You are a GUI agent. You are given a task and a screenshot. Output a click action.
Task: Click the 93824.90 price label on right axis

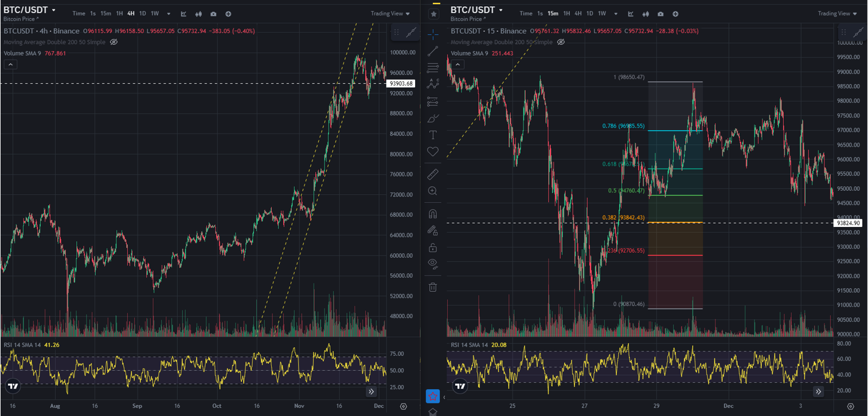point(849,223)
